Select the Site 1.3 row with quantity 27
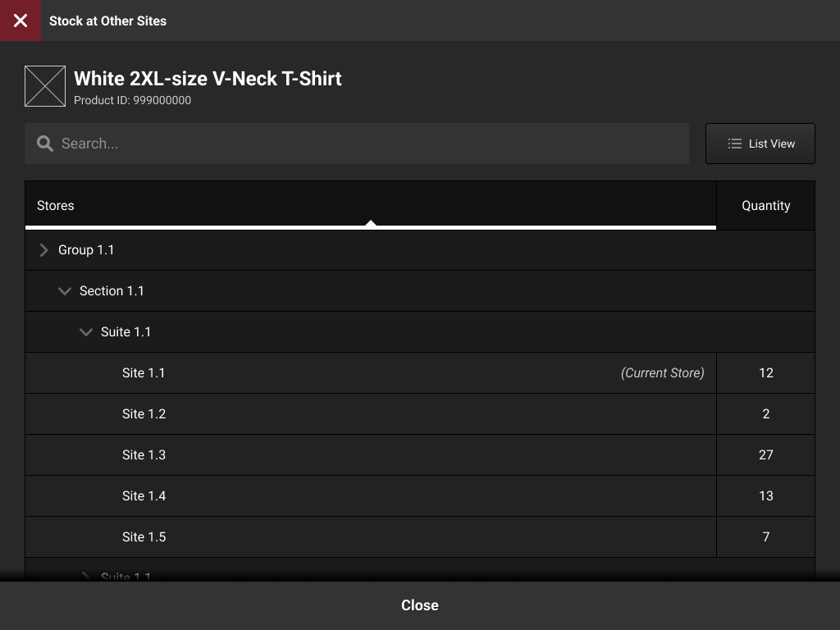This screenshot has height=630, width=840. coord(369,454)
